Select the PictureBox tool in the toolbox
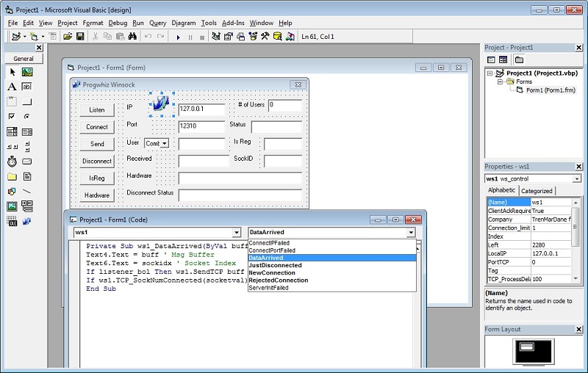This screenshot has width=588, height=373. (x=27, y=72)
